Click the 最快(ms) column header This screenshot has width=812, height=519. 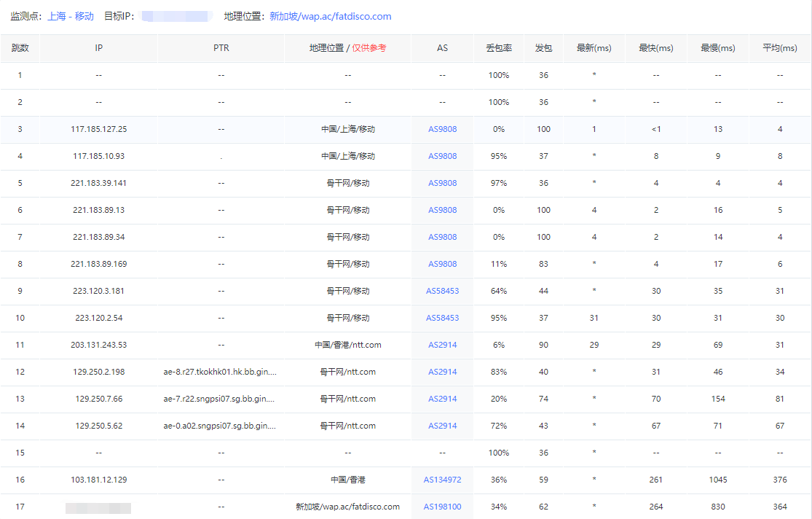pyautogui.click(x=656, y=47)
